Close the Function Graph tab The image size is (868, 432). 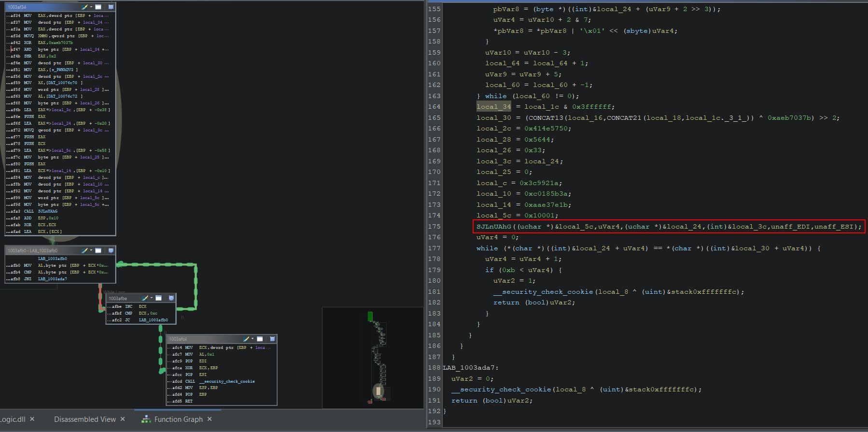click(x=210, y=419)
